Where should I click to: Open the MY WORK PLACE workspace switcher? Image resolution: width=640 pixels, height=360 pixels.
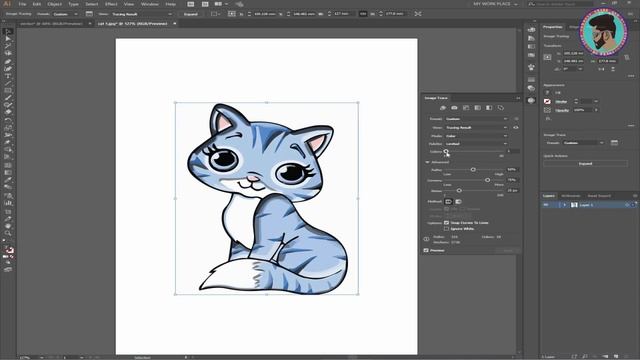[495, 4]
